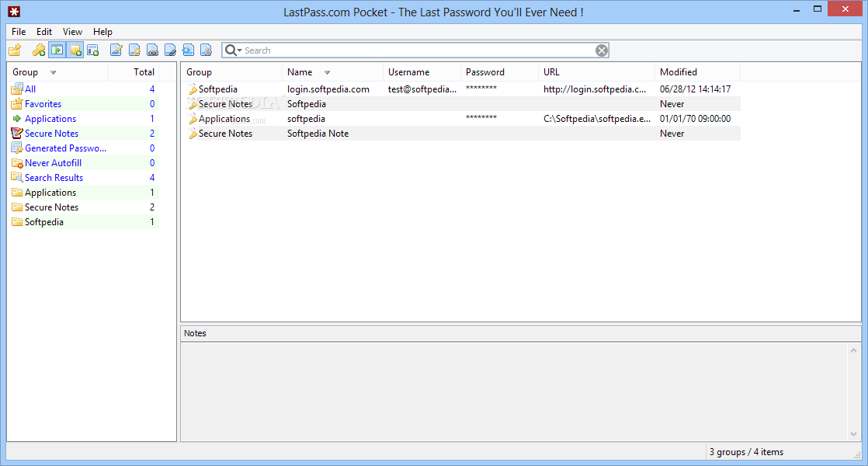Click the 3 groups / 4 items status
The height and width of the screenshot is (466, 868).
click(746, 452)
